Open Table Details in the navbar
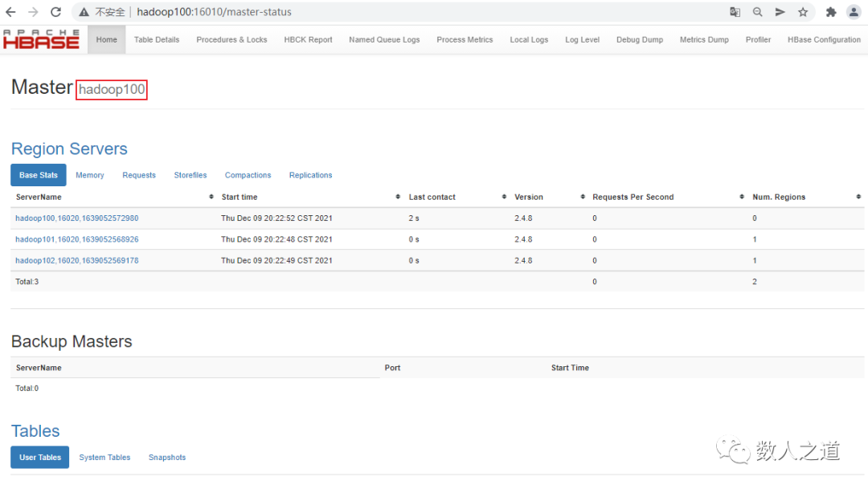 157,40
